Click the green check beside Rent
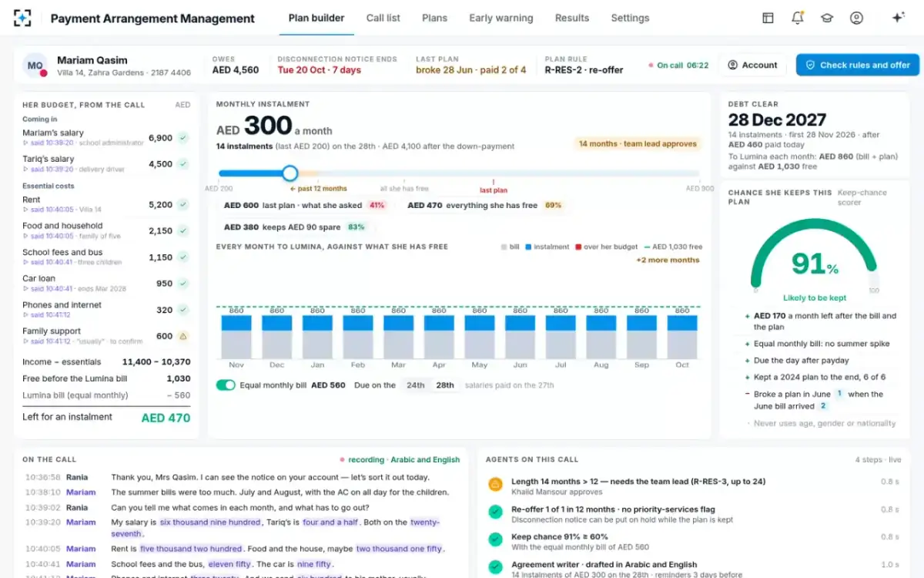The image size is (924, 578). (x=183, y=205)
